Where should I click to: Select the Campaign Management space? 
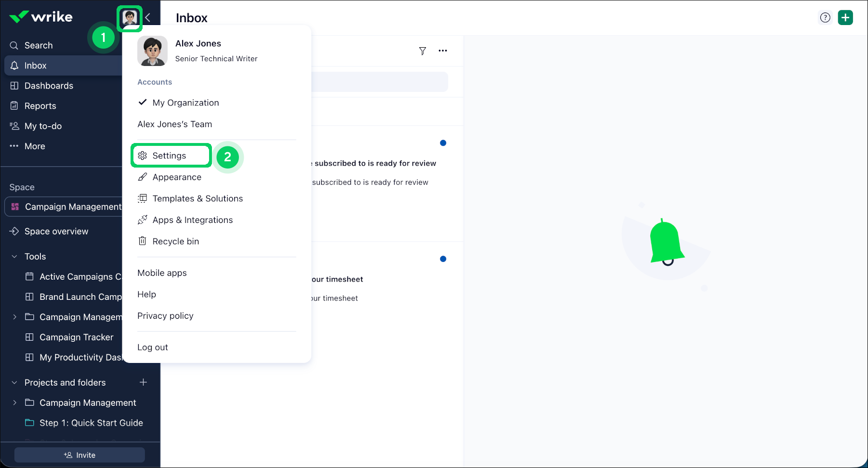(63, 207)
